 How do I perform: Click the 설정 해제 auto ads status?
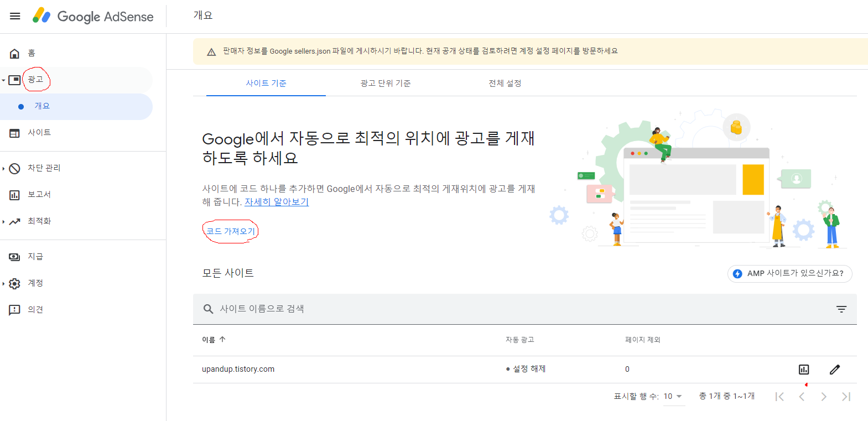pos(526,369)
